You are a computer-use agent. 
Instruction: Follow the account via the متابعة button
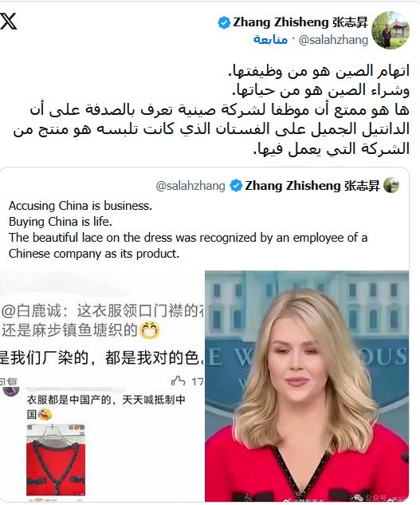270,40
